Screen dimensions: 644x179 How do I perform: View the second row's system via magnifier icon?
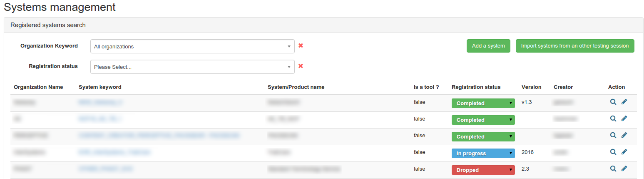click(613, 118)
